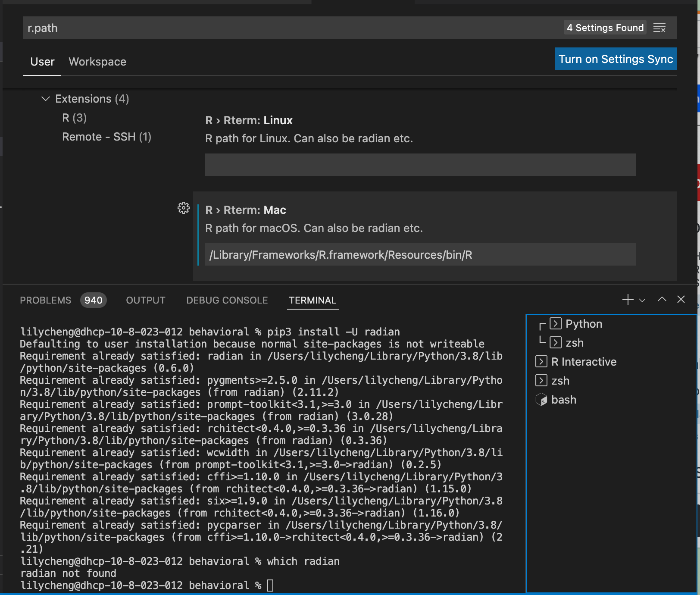Collapse the Extensions (4) tree section
Image resolution: width=700 pixels, height=595 pixels.
[45, 99]
